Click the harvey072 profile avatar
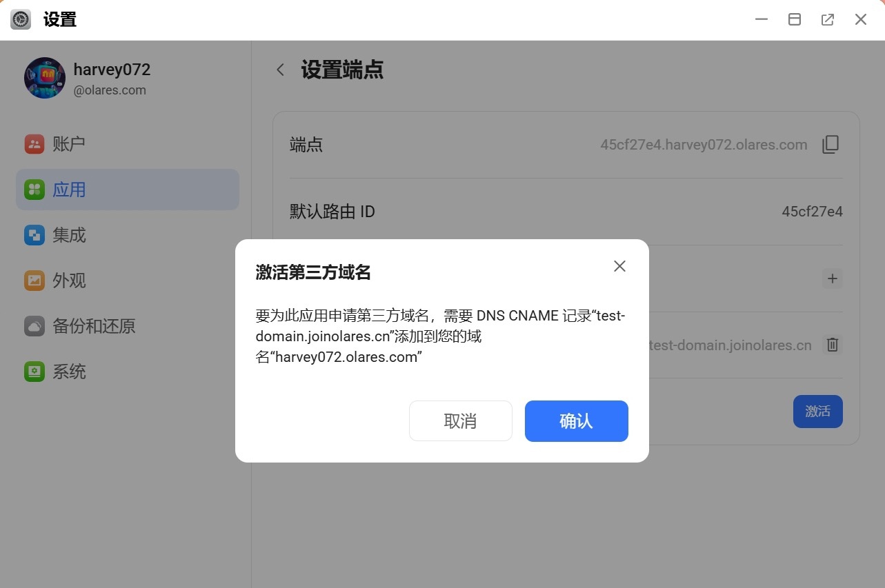 [x=44, y=79]
